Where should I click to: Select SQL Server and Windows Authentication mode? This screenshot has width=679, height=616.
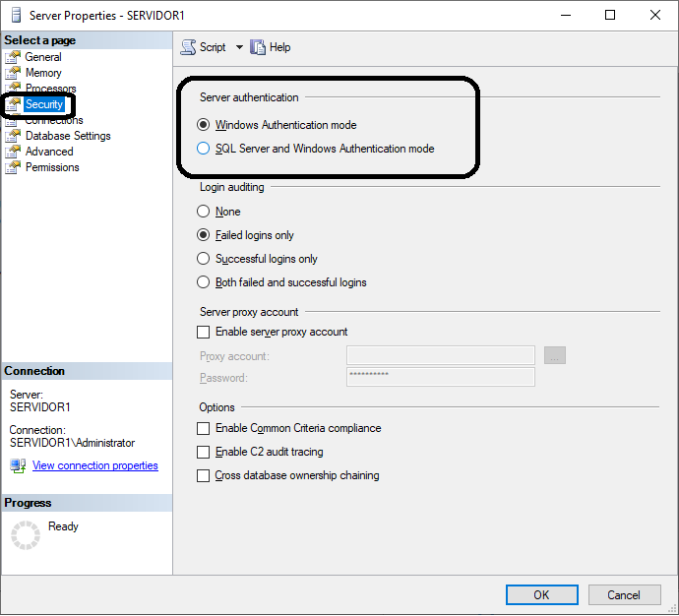pyautogui.click(x=204, y=149)
